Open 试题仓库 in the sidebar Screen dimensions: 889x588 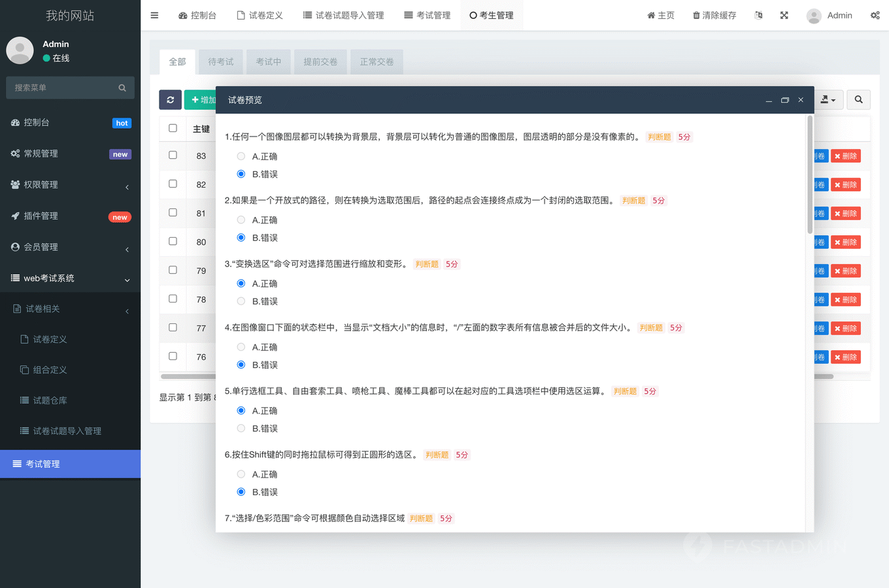(50, 400)
